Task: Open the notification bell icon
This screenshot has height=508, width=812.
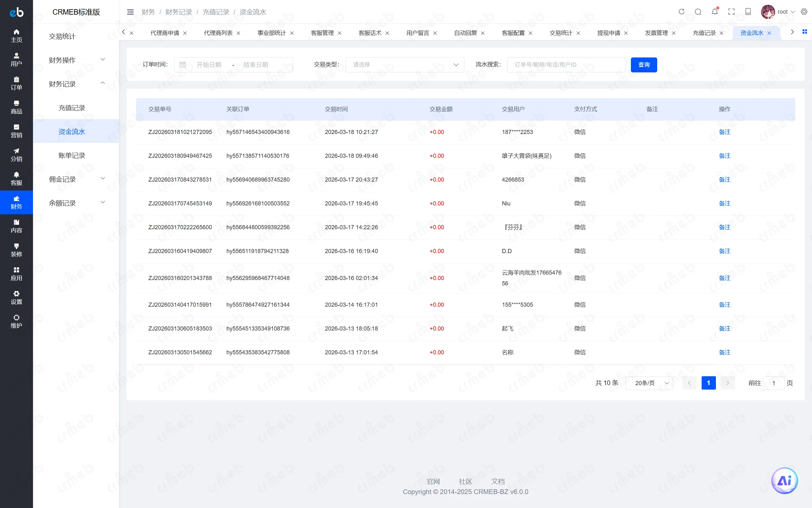Action: 715,12
